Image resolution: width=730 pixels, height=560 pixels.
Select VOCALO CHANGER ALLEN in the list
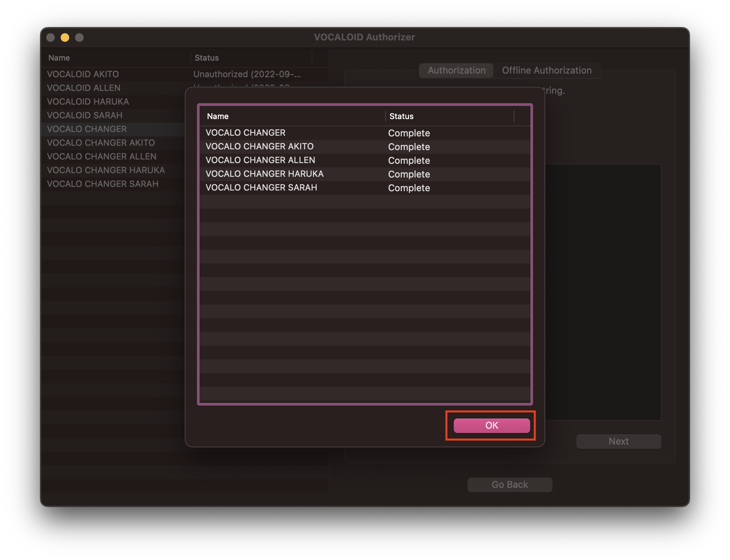tap(101, 156)
